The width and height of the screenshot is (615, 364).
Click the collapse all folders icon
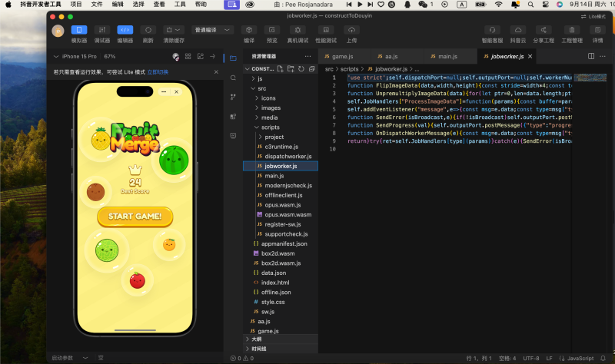pyautogui.click(x=312, y=68)
